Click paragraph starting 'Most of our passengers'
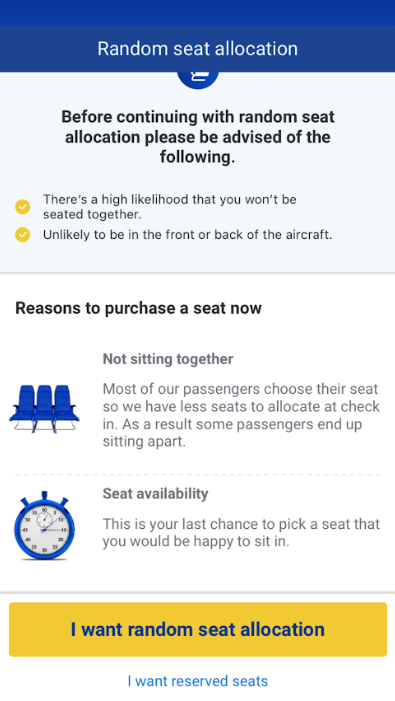The image size is (395, 701). (x=241, y=415)
